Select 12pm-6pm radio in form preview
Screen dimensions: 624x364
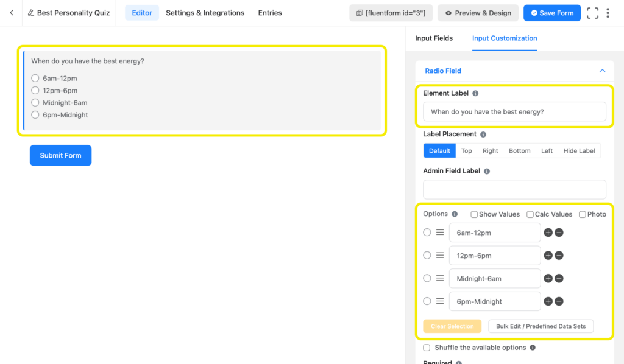pyautogui.click(x=35, y=91)
